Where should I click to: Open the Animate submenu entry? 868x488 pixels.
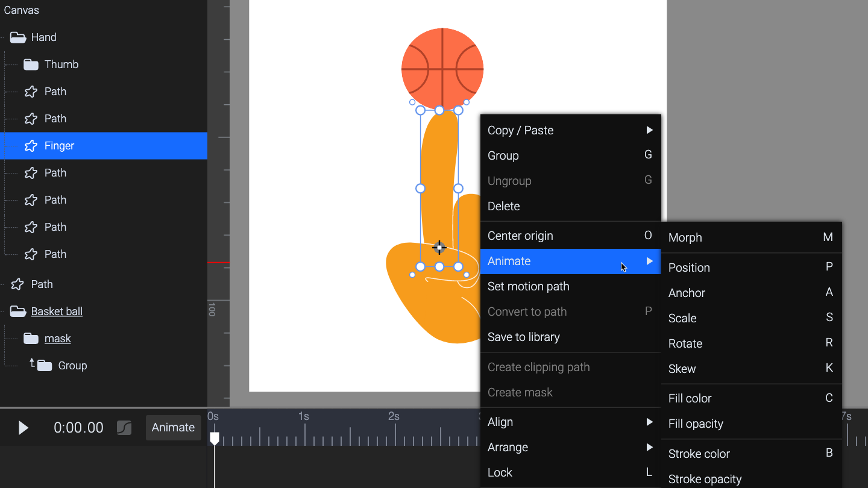[570, 261]
